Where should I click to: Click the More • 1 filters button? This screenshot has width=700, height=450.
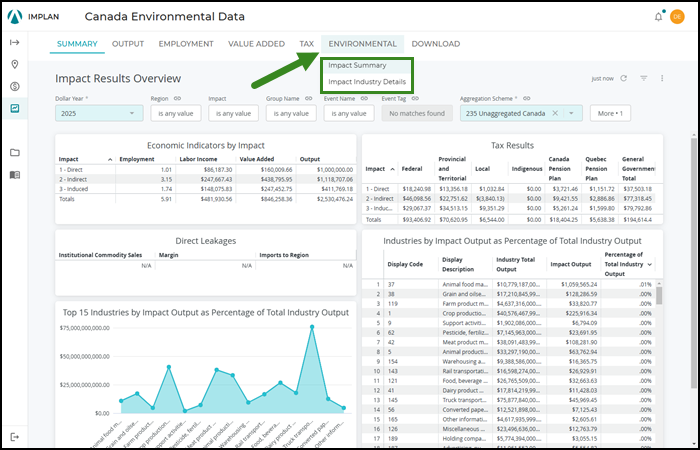click(610, 113)
